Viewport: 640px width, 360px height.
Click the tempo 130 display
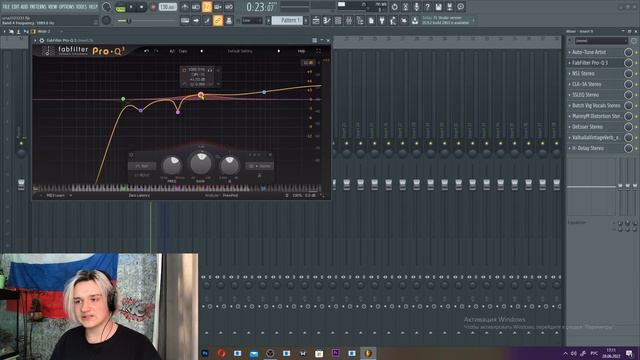click(167, 7)
